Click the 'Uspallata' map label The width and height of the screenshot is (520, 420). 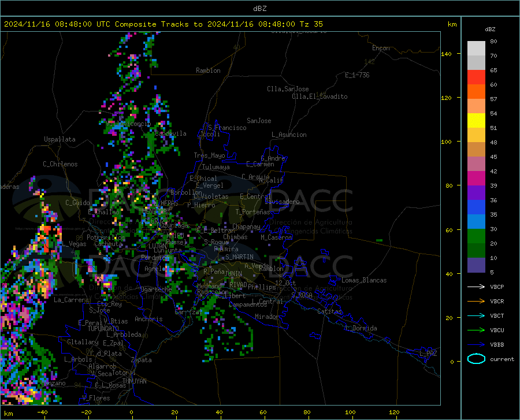click(60, 140)
